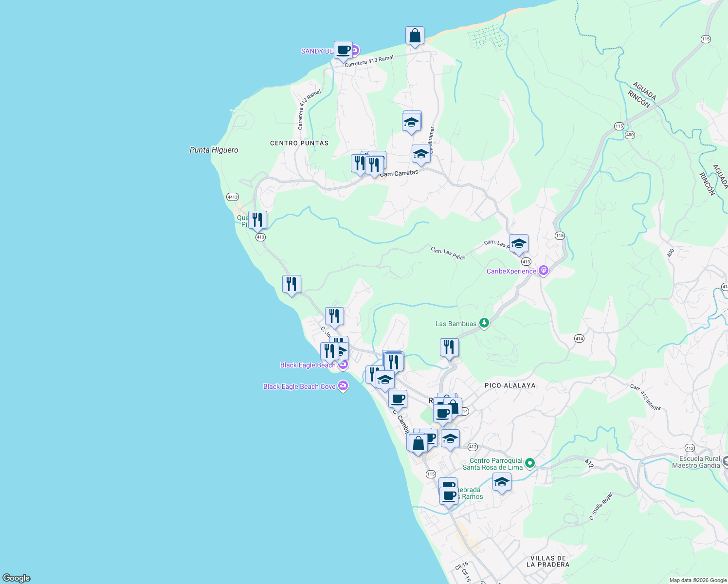Click the green tree icon at Las Bambuas
728x584 pixels.
click(484, 323)
